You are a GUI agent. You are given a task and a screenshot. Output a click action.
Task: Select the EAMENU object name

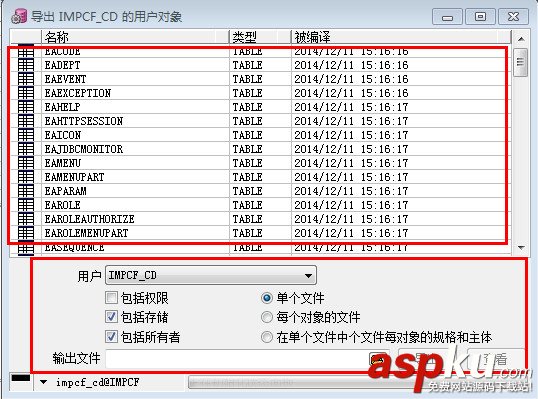point(62,163)
